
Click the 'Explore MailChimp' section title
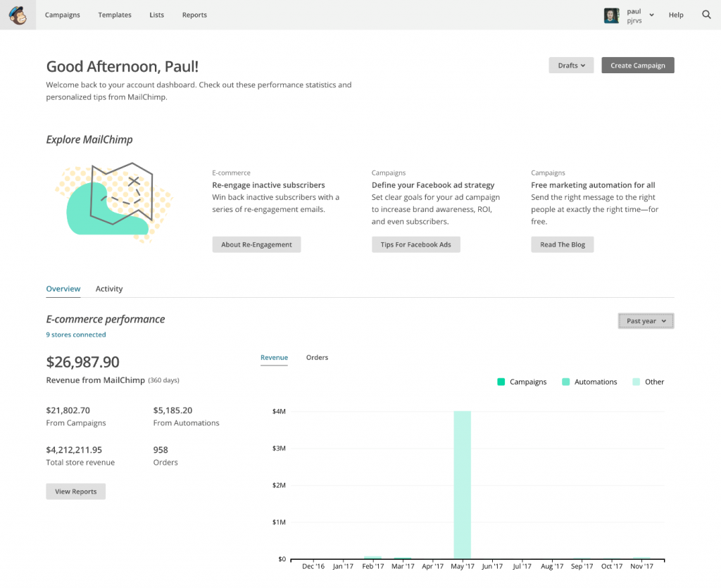click(89, 139)
